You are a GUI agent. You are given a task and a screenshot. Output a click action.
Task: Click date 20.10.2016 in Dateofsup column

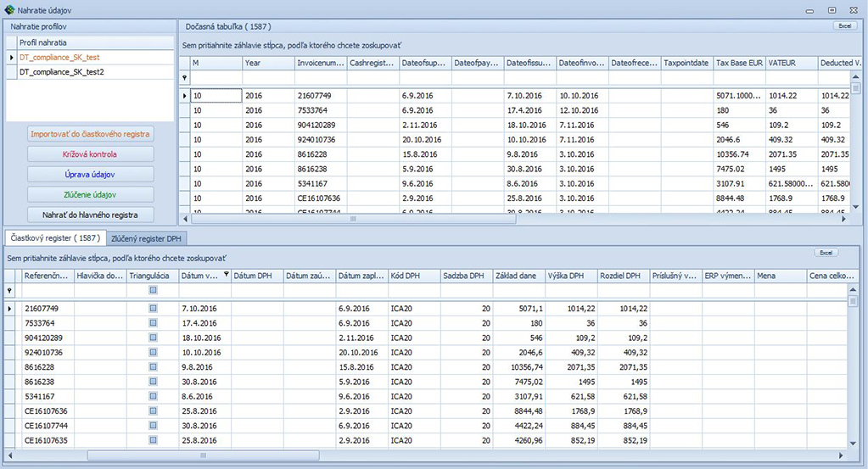(425, 139)
